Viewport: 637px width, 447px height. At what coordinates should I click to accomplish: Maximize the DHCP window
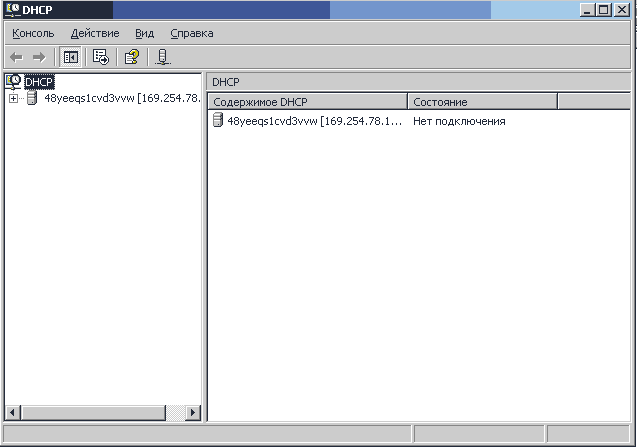603,10
